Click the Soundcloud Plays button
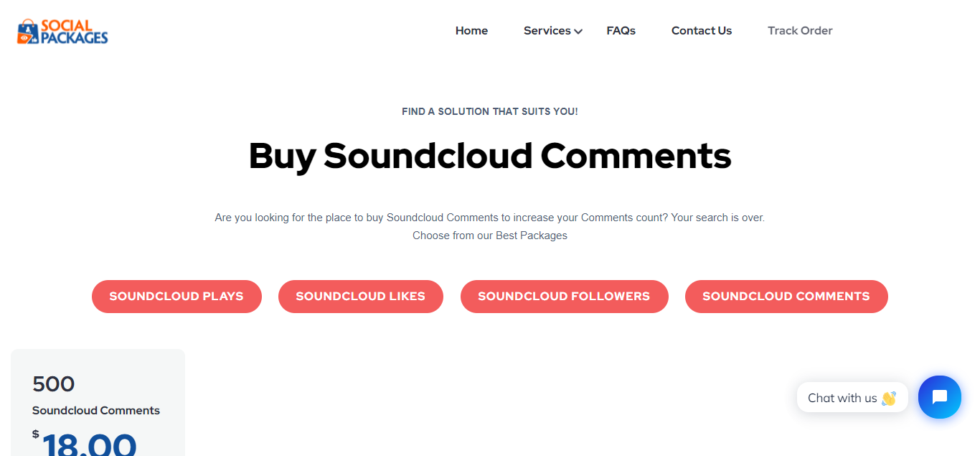This screenshot has height=456, width=980. tap(176, 296)
